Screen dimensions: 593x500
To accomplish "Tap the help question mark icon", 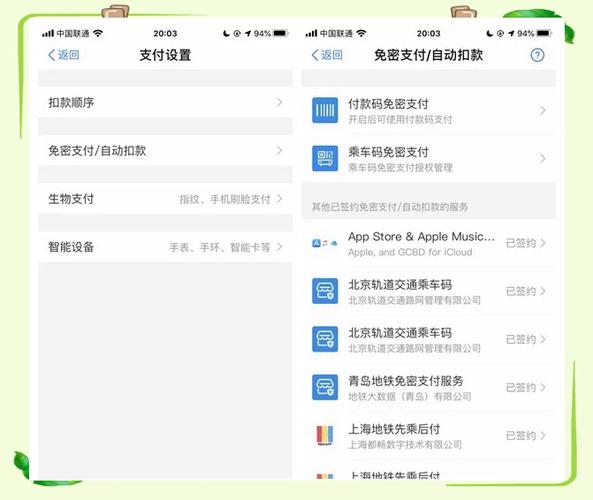I will 537,55.
